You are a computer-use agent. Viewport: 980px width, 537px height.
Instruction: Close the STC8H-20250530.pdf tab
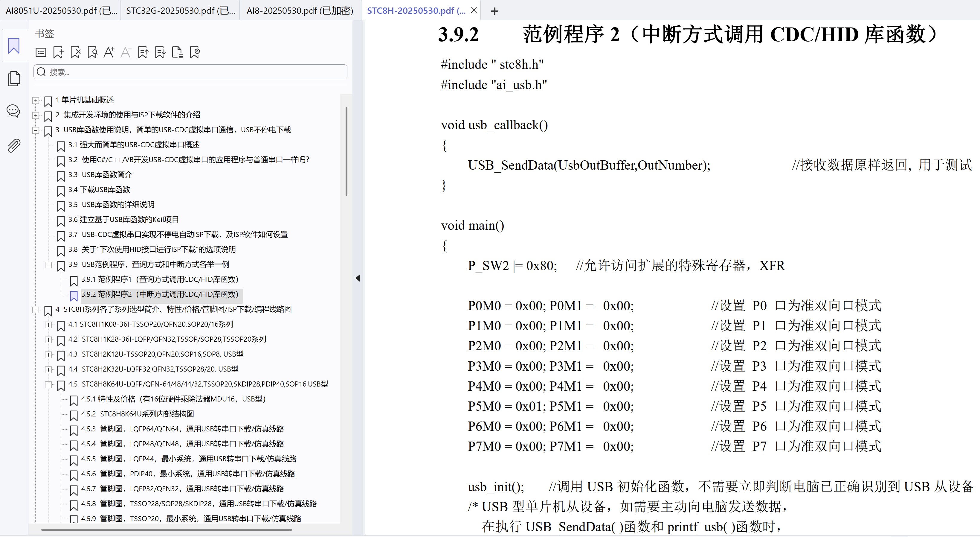click(x=474, y=11)
